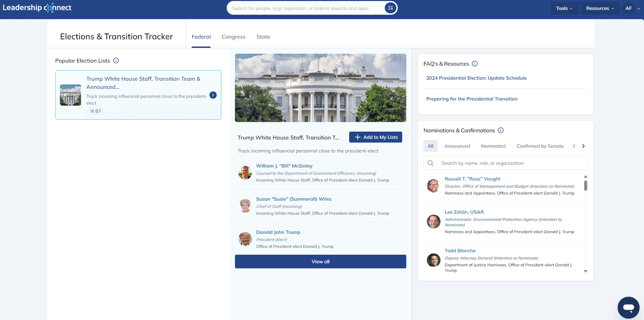Screen dimensions: 644x320
Task: Open Russell T. "Russ" Vought profile link
Action: coord(472,179)
